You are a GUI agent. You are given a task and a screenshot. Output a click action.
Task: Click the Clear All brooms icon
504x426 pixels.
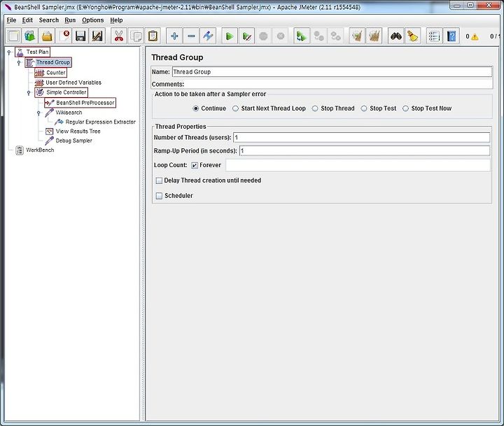point(374,36)
